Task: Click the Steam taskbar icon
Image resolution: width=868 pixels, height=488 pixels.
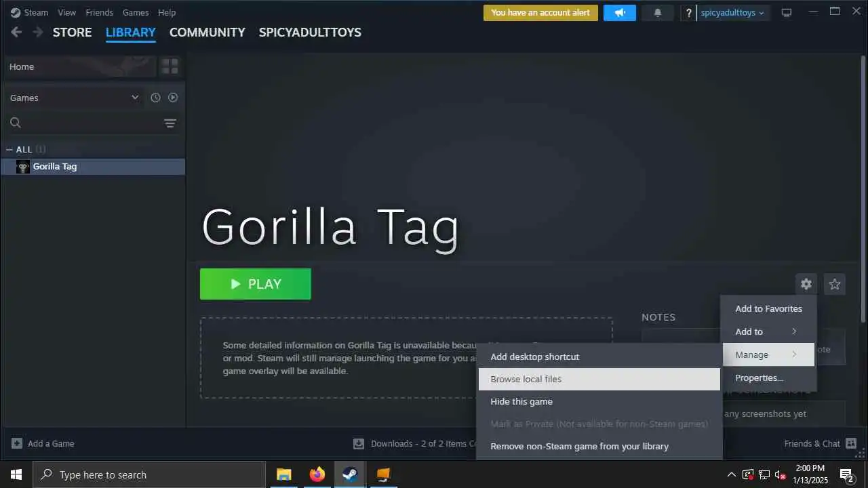Action: [351, 474]
